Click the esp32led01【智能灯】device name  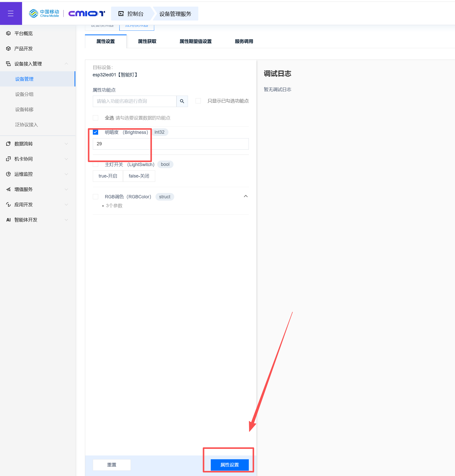pyautogui.click(x=115, y=75)
